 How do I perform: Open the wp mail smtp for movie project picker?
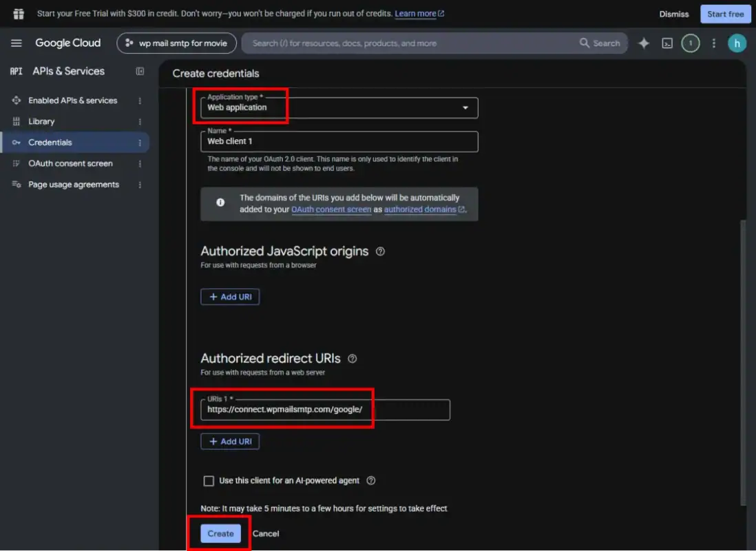[176, 43]
